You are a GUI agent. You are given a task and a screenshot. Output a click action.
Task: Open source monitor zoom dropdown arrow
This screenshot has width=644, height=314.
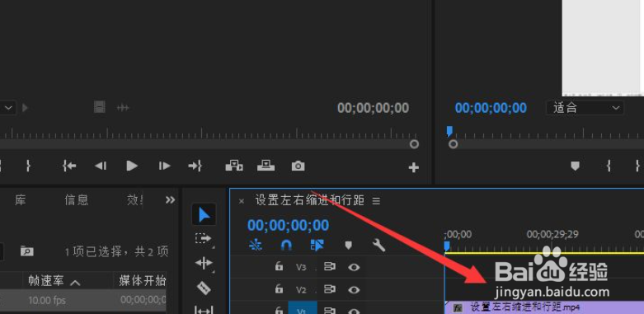9,108
